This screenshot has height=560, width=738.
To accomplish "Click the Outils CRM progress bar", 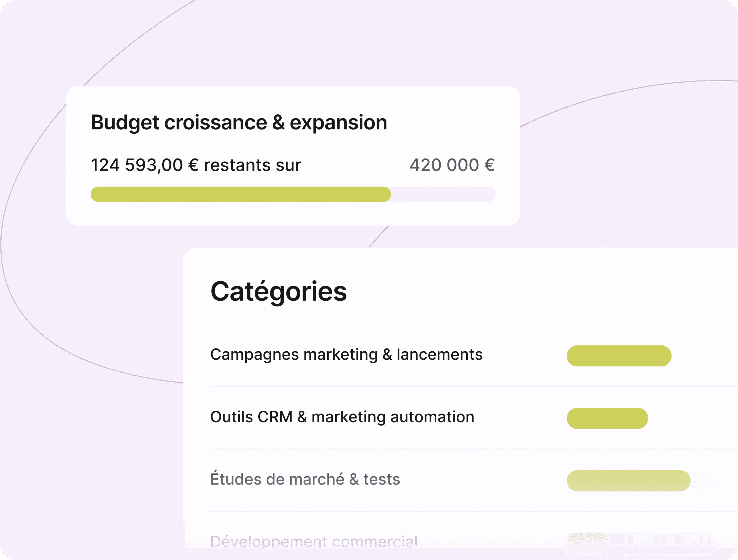I will pos(641,418).
